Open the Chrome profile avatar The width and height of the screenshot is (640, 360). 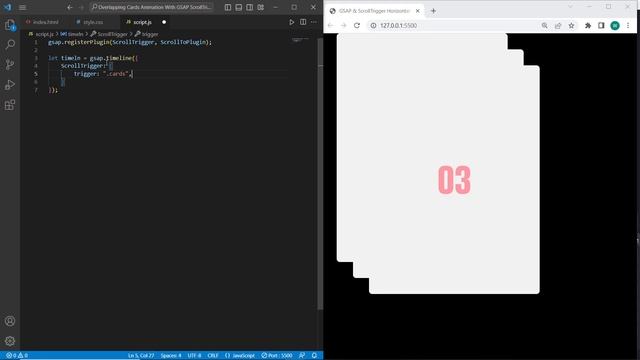click(615, 25)
